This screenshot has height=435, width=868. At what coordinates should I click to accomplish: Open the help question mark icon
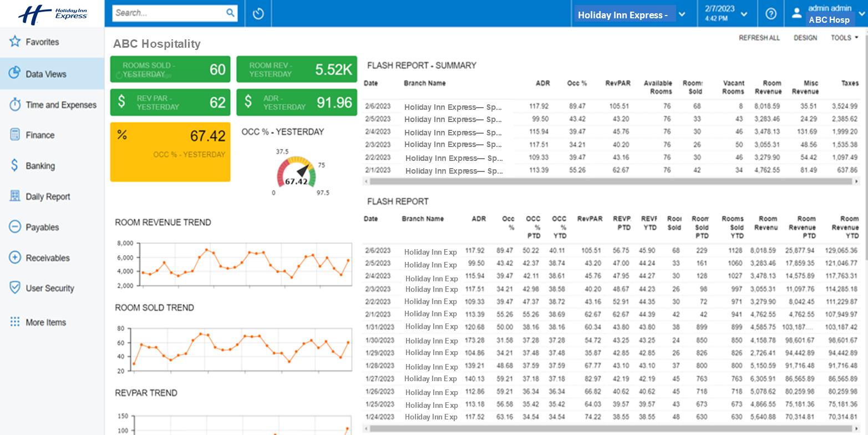[x=771, y=14]
